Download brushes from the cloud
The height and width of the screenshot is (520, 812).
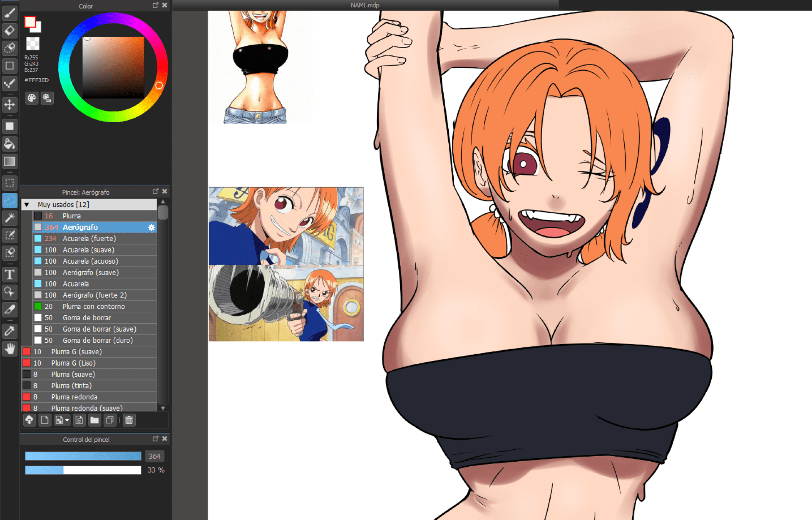pyautogui.click(x=29, y=420)
